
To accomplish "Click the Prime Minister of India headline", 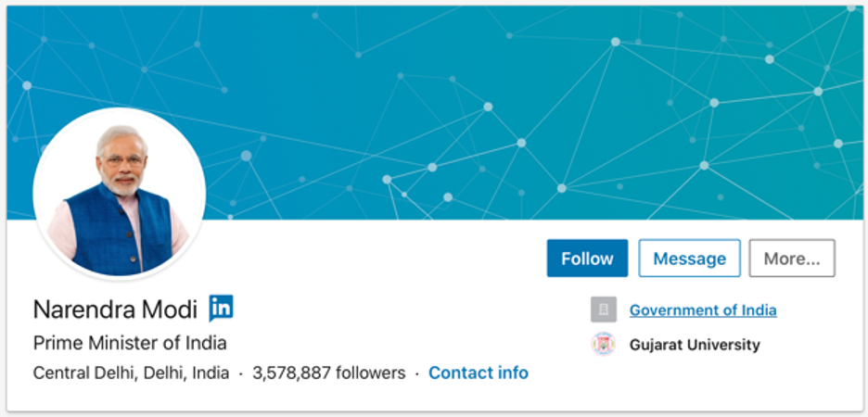I will [130, 343].
